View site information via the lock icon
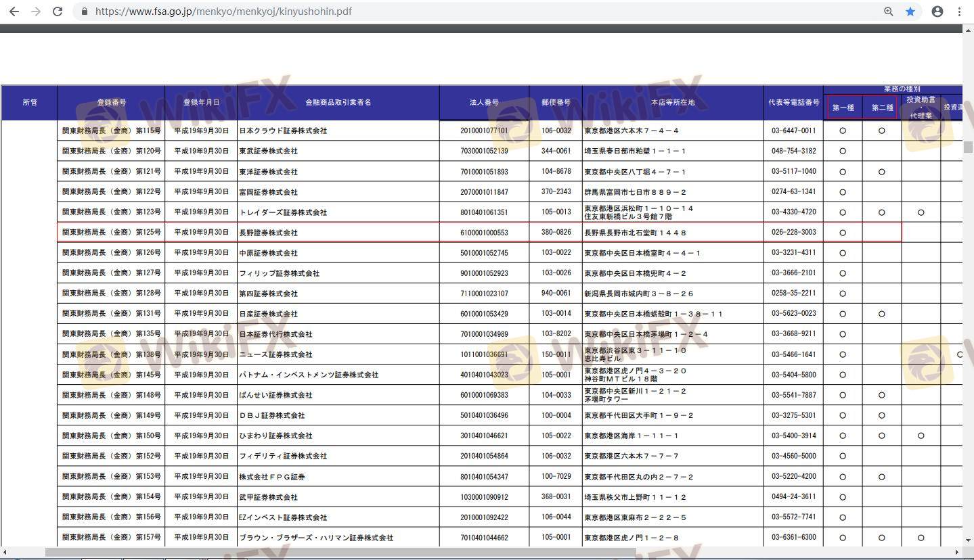 point(85,11)
